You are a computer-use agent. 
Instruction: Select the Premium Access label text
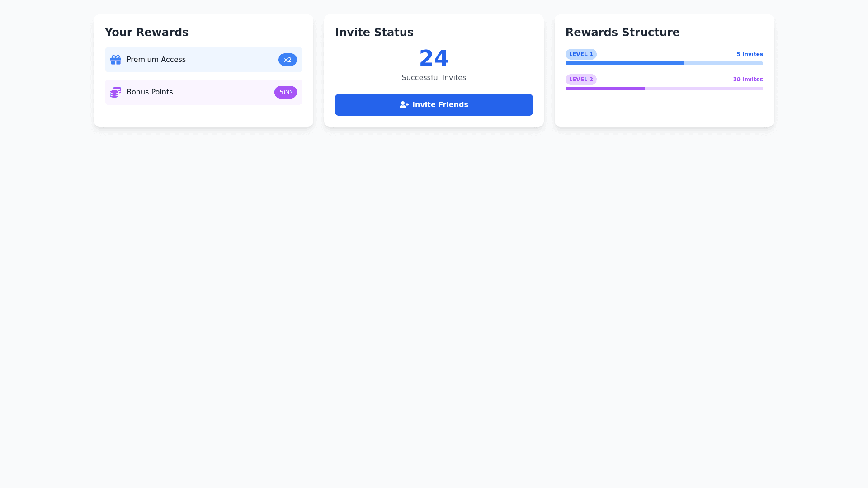tap(156, 60)
